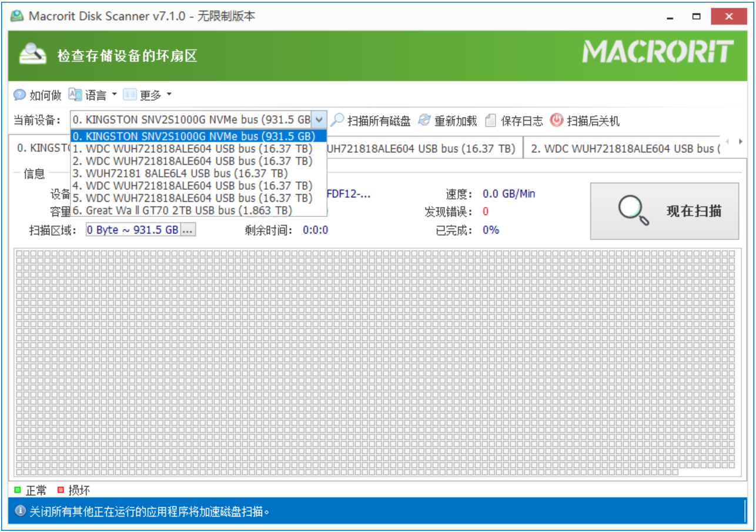Select 3. WUH72181 8ALE6L4 USB bus entry
This screenshot has width=756, height=532.
click(199, 173)
